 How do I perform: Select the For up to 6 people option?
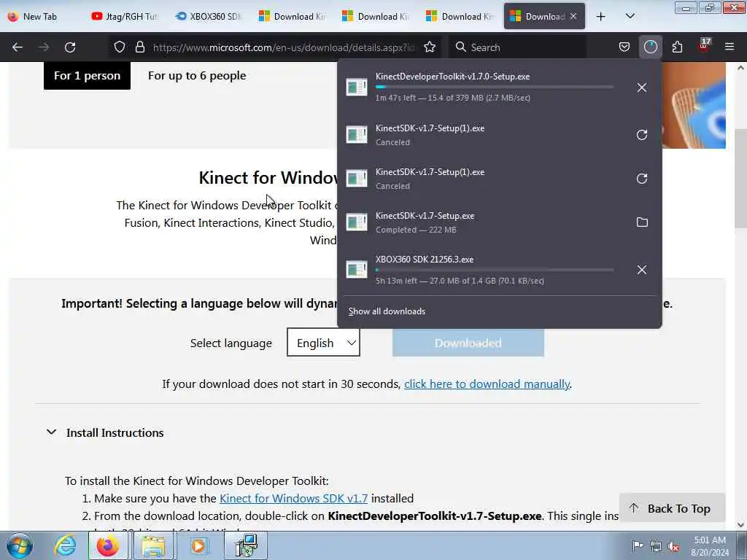(x=197, y=76)
